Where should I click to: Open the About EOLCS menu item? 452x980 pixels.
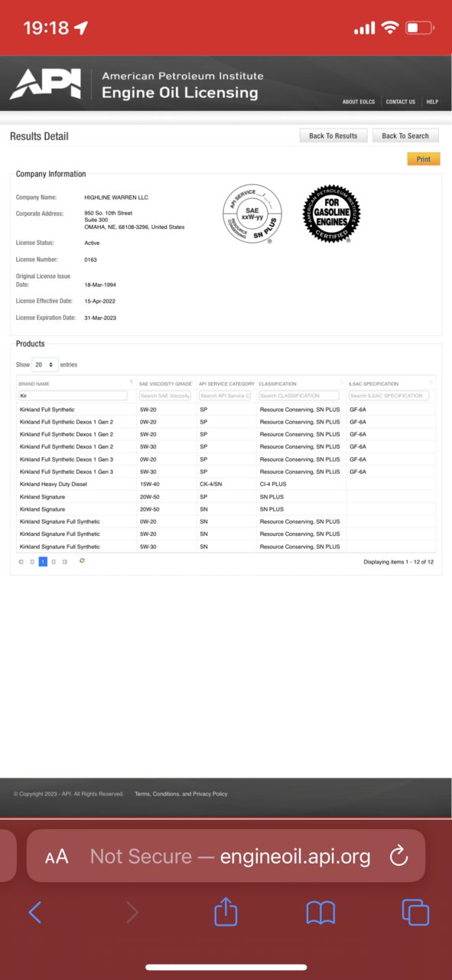coord(359,102)
